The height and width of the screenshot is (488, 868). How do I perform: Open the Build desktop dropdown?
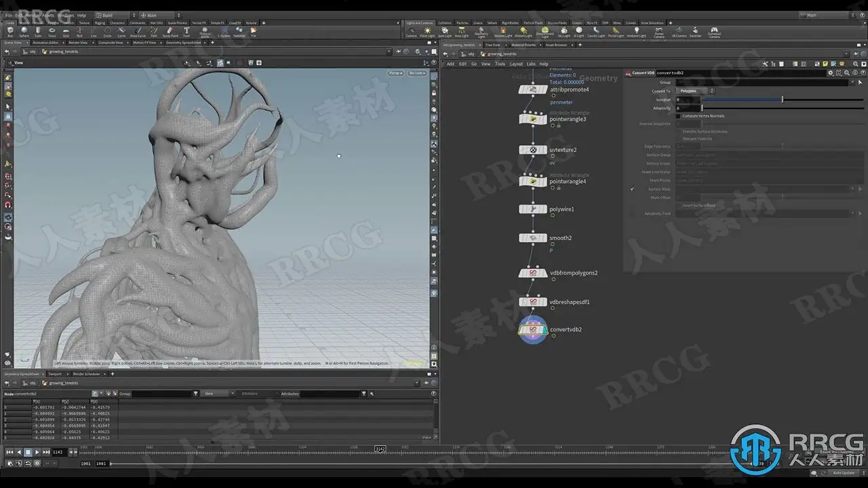click(115, 15)
